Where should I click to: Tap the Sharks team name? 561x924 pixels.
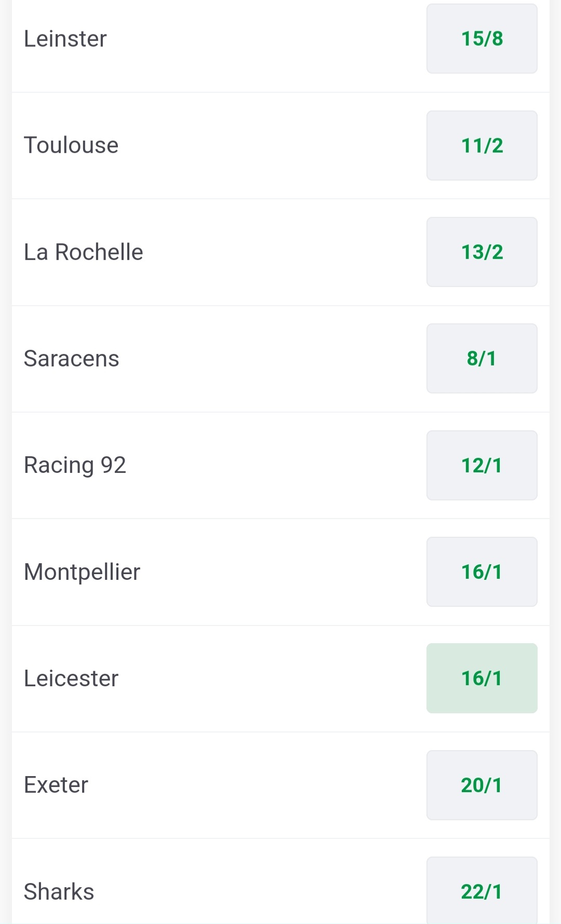click(x=59, y=892)
